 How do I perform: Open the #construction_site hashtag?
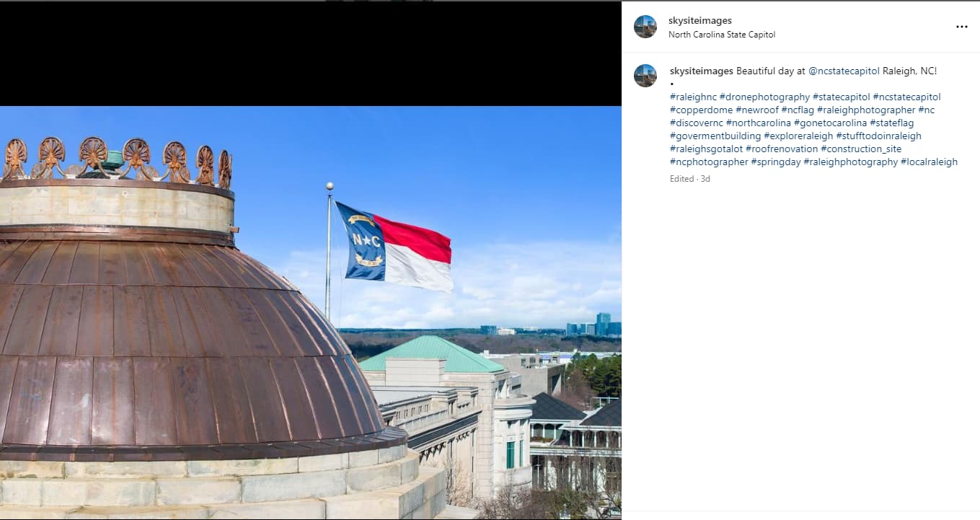click(x=861, y=149)
